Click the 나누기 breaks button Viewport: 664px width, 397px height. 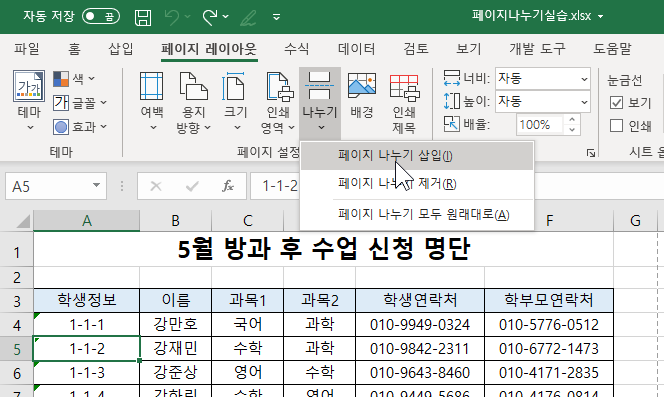tap(320, 102)
